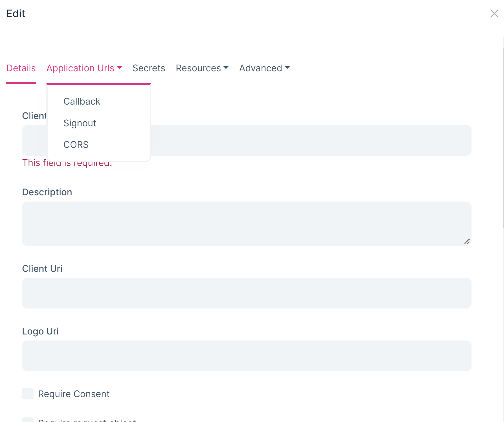Image resolution: width=504 pixels, height=422 pixels.
Task: Close the Edit dialog with X icon
Action: click(x=494, y=14)
